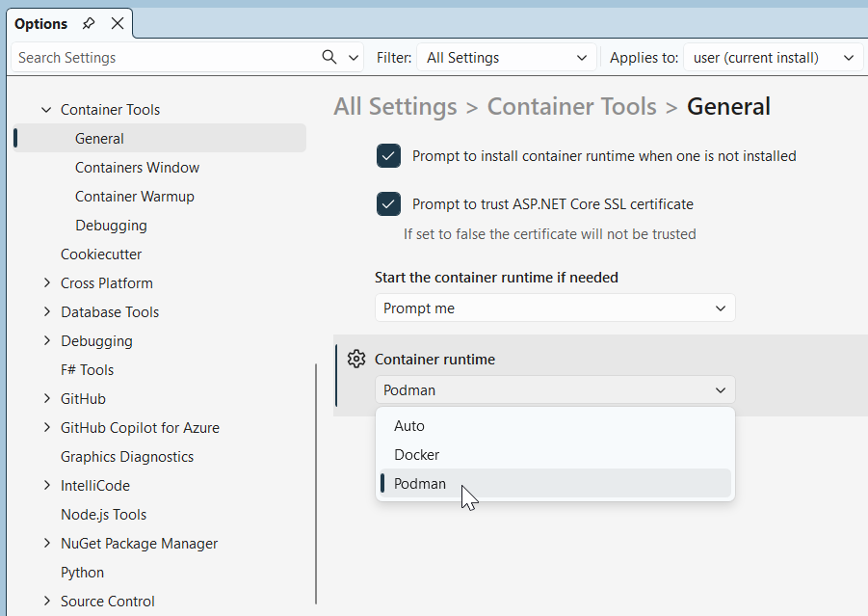
Task: Click the All Settings breadcrumb link
Action: tap(395, 106)
